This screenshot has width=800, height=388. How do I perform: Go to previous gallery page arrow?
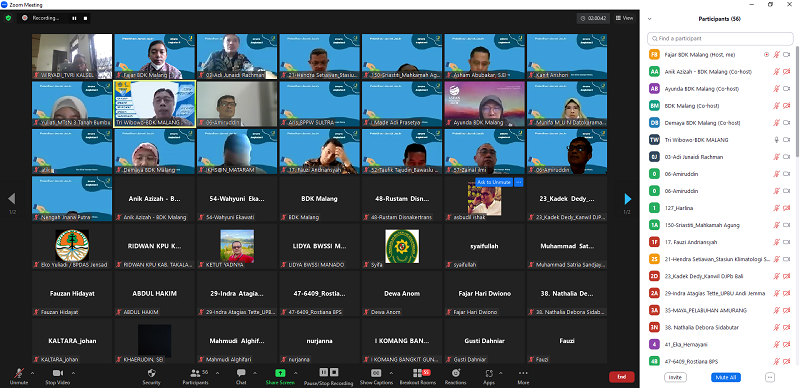pyautogui.click(x=11, y=199)
